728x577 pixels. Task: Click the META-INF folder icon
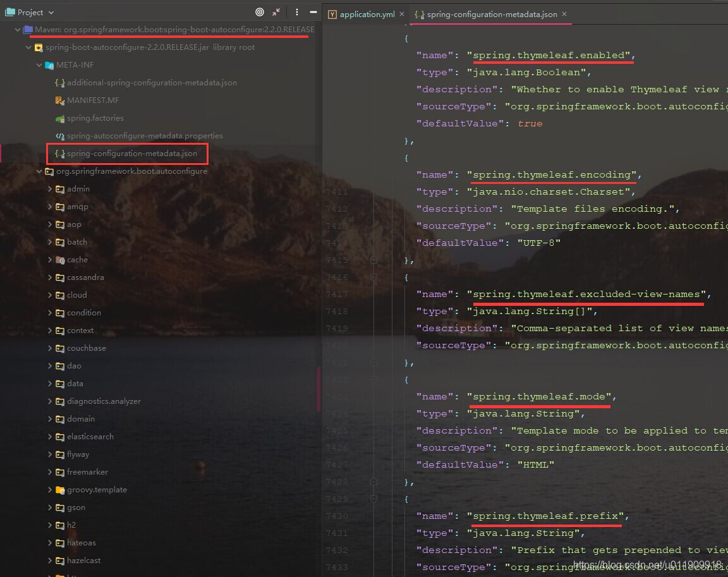49,65
